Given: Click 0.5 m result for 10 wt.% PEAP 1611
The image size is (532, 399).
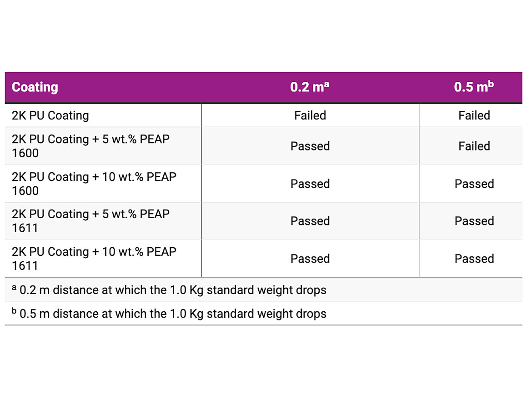Looking at the screenshot, I should (x=474, y=259).
